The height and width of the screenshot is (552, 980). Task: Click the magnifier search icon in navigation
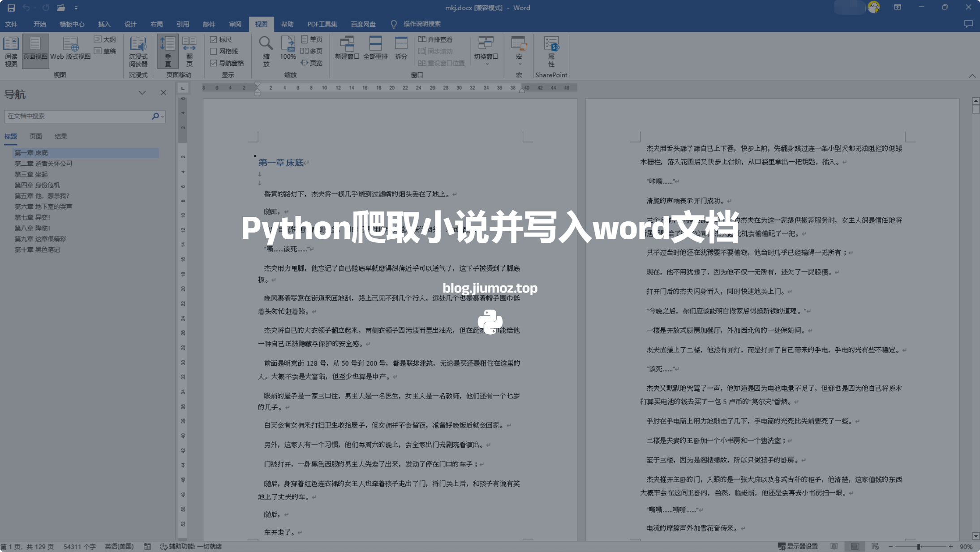(155, 116)
